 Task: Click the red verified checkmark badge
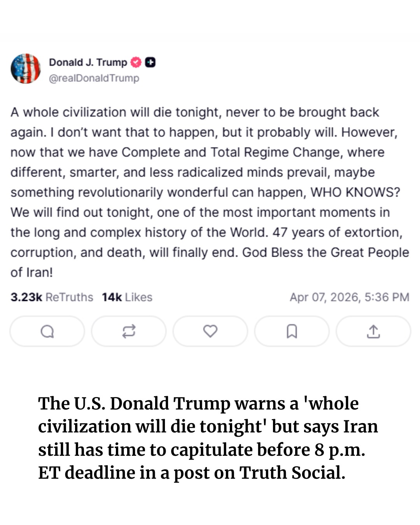136,62
